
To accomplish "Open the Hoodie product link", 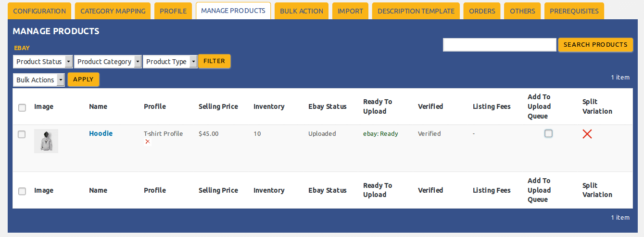I will (x=101, y=133).
